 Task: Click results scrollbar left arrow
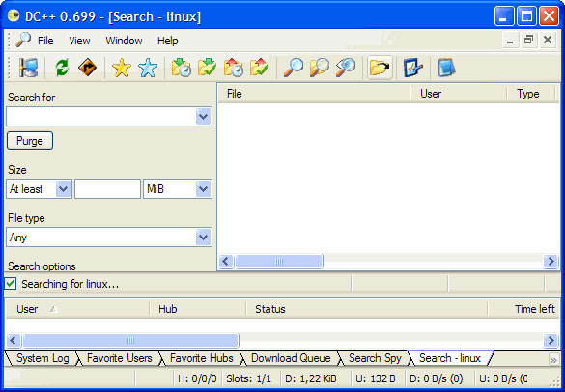pos(226,262)
